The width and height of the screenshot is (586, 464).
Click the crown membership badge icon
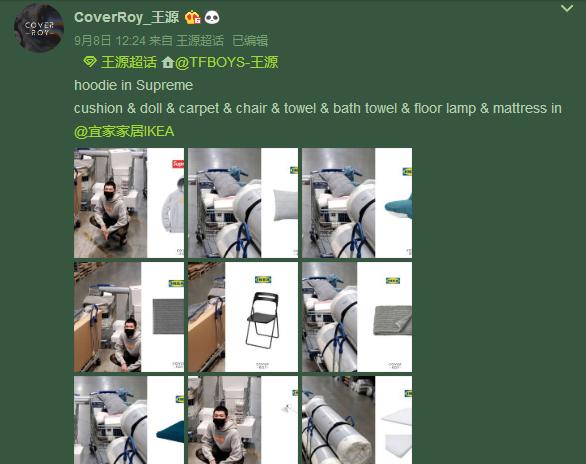(x=192, y=17)
